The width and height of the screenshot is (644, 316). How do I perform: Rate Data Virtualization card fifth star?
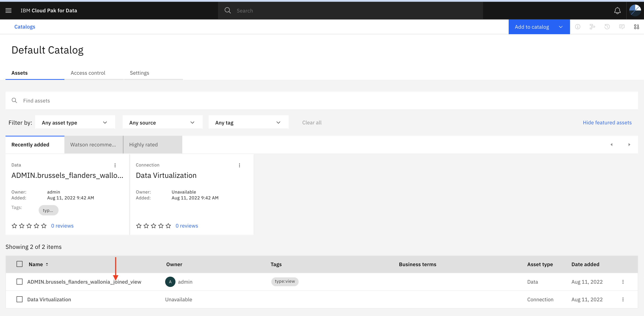click(168, 226)
